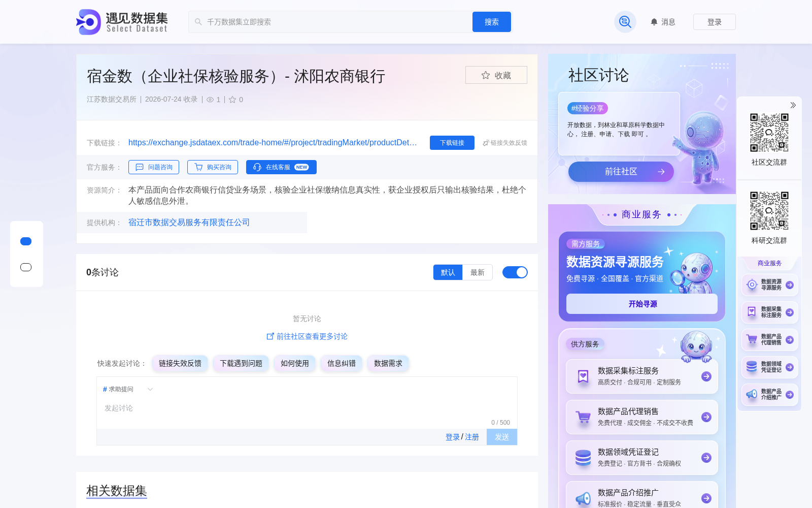Click the magnifier icon in the search box
The width and height of the screenshot is (812, 508).
click(198, 22)
